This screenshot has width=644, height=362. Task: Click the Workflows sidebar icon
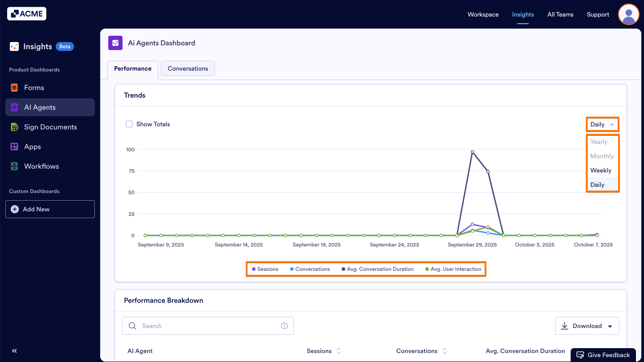pyautogui.click(x=15, y=166)
